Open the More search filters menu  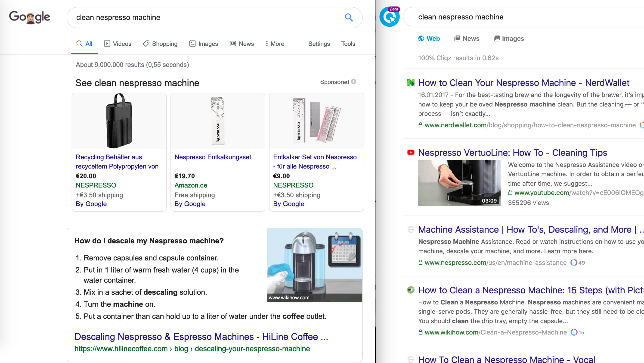(275, 44)
